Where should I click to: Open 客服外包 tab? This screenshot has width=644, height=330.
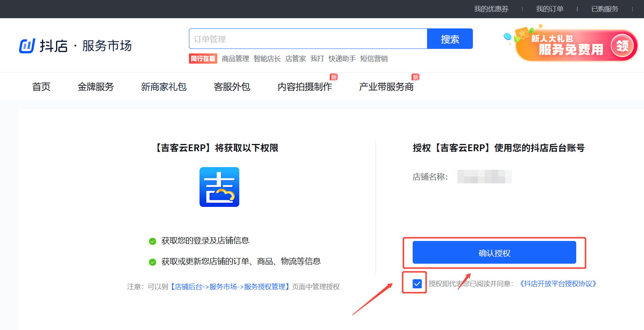point(232,87)
